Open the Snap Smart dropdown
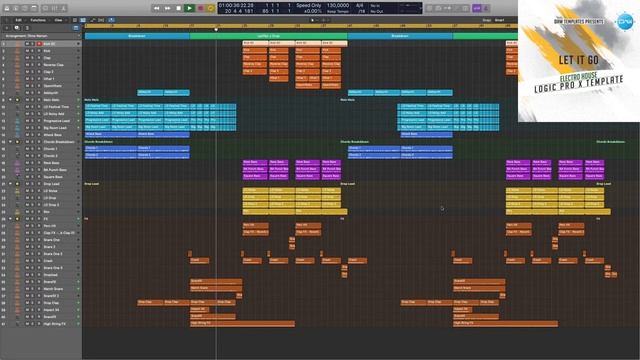 coord(500,20)
